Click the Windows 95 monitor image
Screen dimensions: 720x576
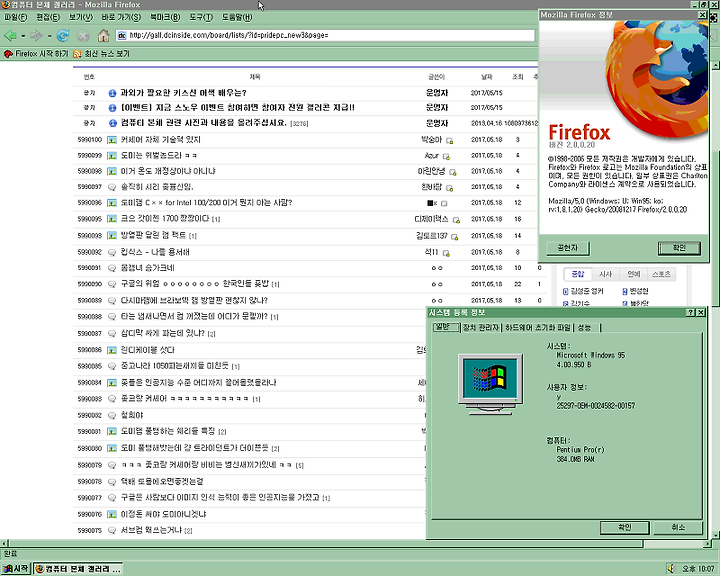(x=490, y=384)
